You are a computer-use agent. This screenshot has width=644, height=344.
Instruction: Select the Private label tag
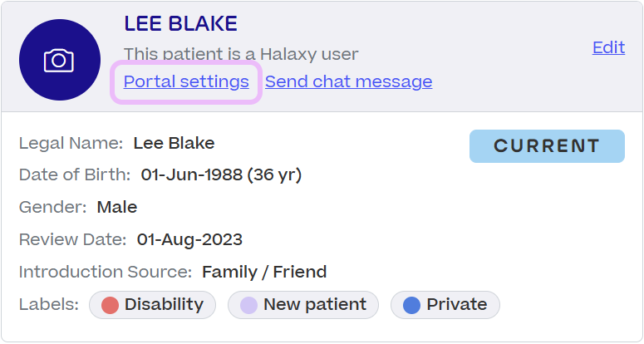pyautogui.click(x=445, y=305)
